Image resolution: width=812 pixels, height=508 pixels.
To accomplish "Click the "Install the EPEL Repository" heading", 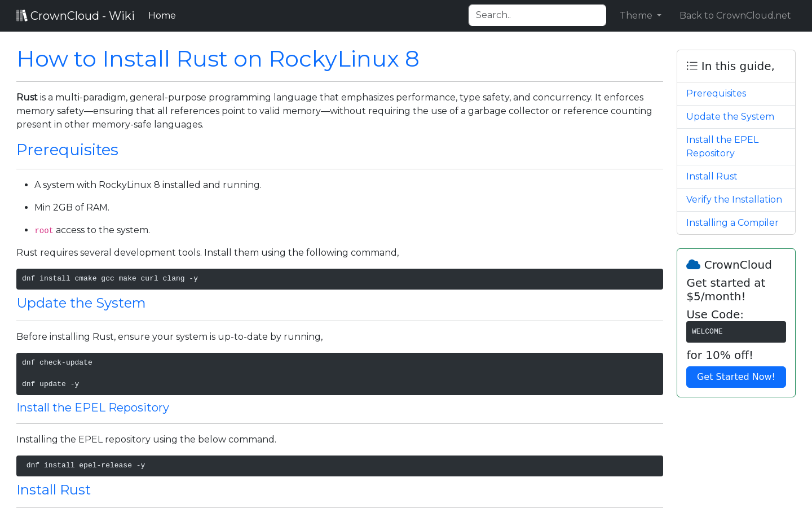I will [x=92, y=408].
